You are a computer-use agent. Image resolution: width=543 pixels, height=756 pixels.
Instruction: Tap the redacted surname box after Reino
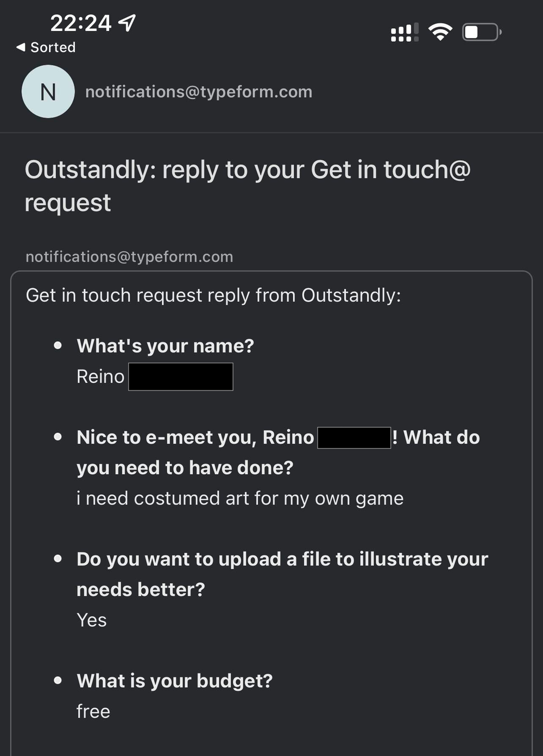(x=181, y=376)
